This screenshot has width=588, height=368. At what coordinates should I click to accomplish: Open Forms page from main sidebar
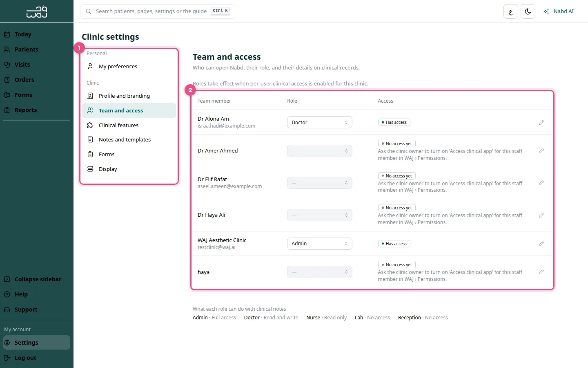[37, 95]
